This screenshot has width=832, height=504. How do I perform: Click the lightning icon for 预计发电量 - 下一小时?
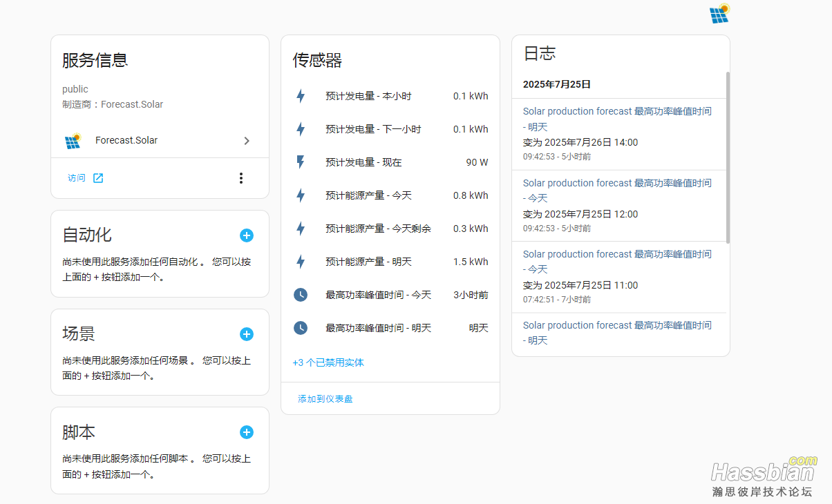point(301,129)
